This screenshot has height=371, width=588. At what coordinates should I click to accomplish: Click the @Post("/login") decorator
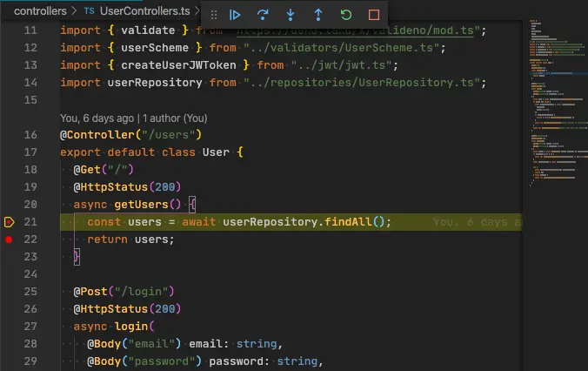pyautogui.click(x=124, y=292)
